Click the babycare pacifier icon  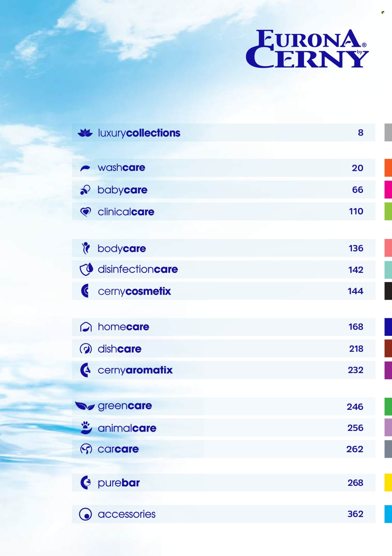coord(85,190)
